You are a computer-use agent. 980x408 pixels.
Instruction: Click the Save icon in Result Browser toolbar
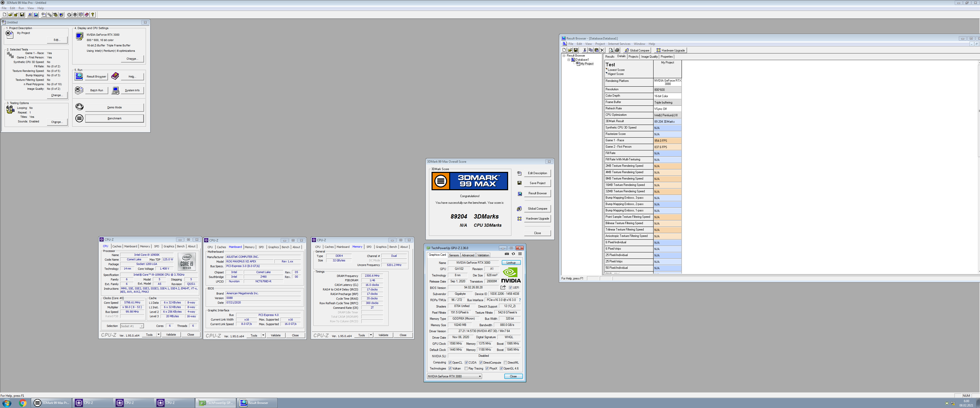coord(576,50)
